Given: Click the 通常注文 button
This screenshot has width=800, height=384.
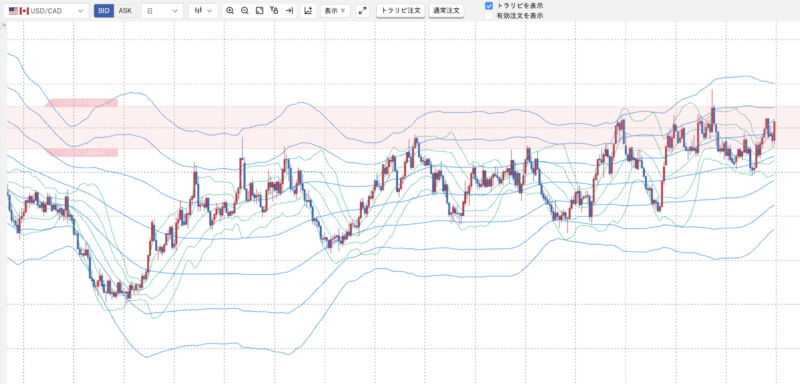Looking at the screenshot, I should (446, 11).
